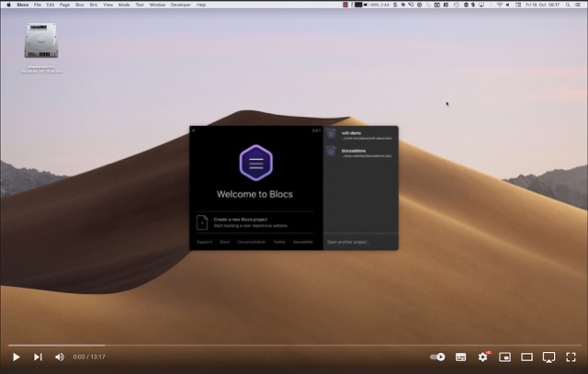Switch to theater mode
The height and width of the screenshot is (374, 588).
(x=526, y=357)
